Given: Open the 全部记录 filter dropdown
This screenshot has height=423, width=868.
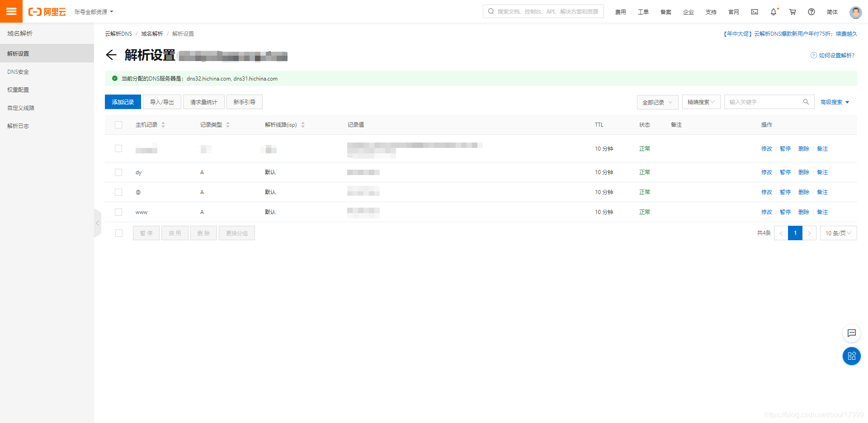Looking at the screenshot, I should coord(658,102).
